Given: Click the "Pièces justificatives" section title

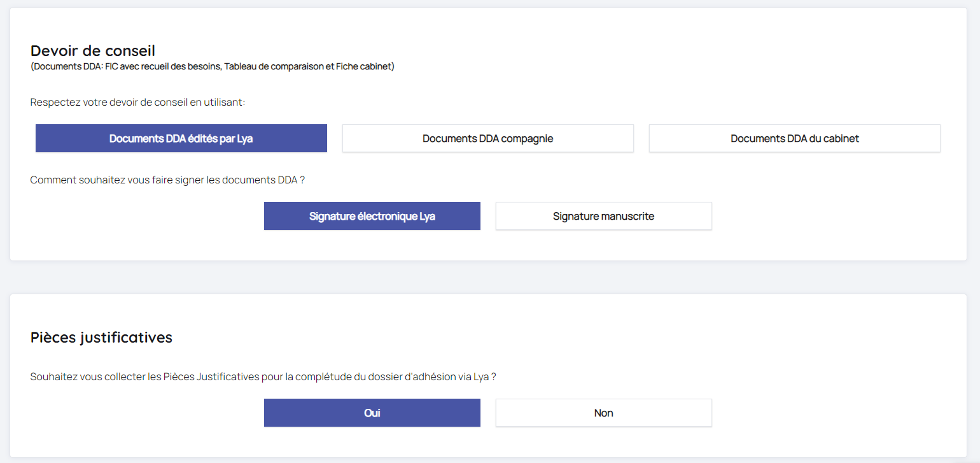Looking at the screenshot, I should [x=101, y=338].
